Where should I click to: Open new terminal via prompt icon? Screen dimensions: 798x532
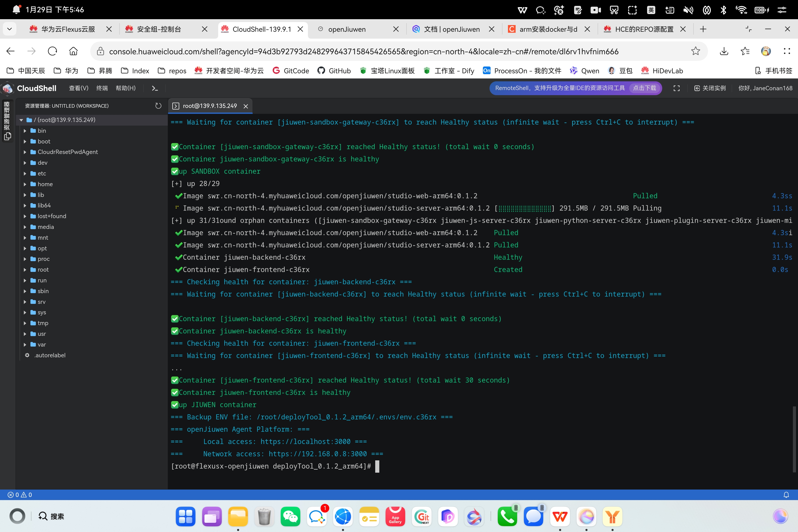(x=155, y=88)
